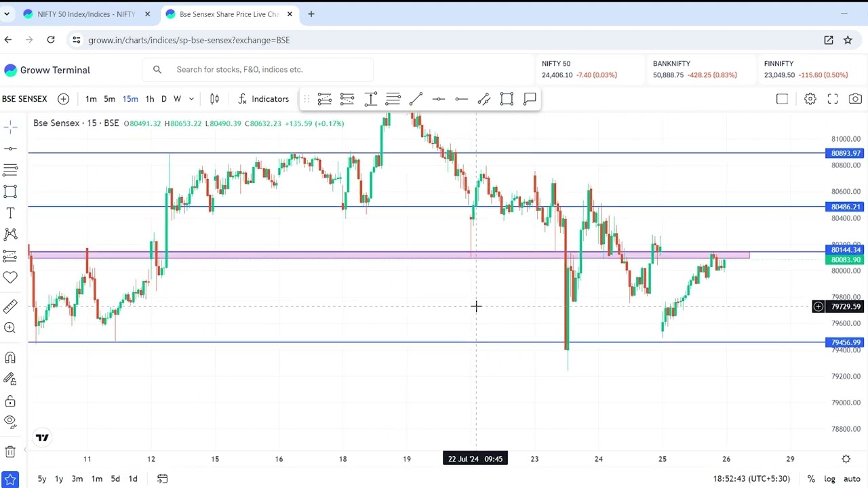Viewport: 868px width, 488px height.
Task: Take a chart snapshot with the camera icon
Action: [x=855, y=99]
